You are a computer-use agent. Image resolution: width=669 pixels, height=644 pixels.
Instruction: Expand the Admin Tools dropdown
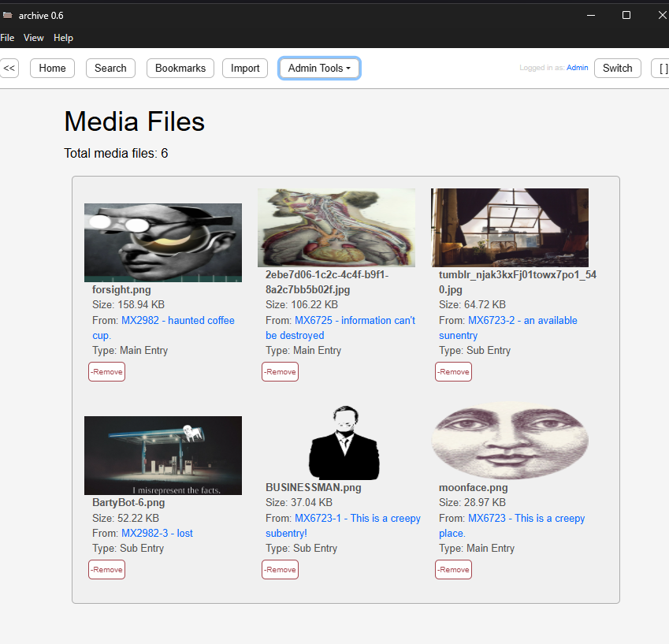pyautogui.click(x=319, y=68)
